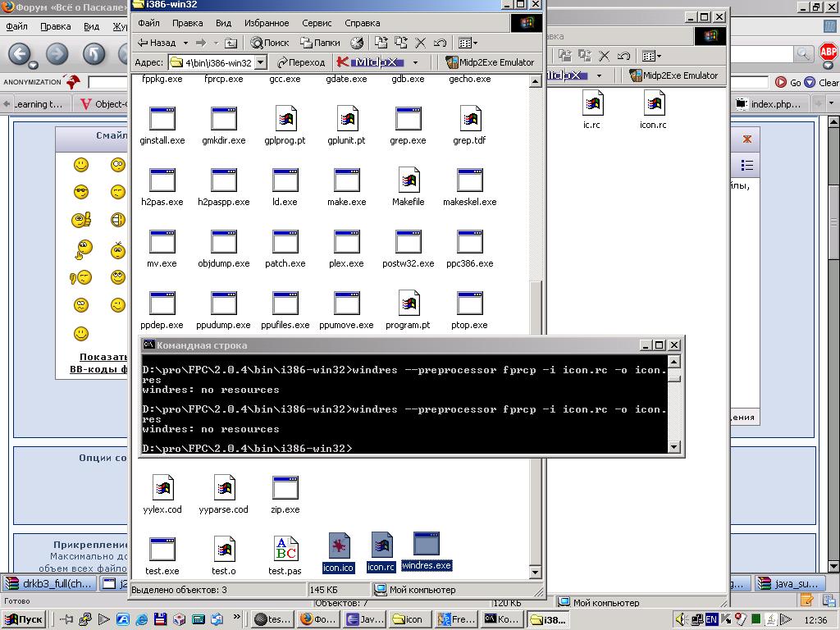
Task: Click the Поиск search button
Action: [270, 43]
